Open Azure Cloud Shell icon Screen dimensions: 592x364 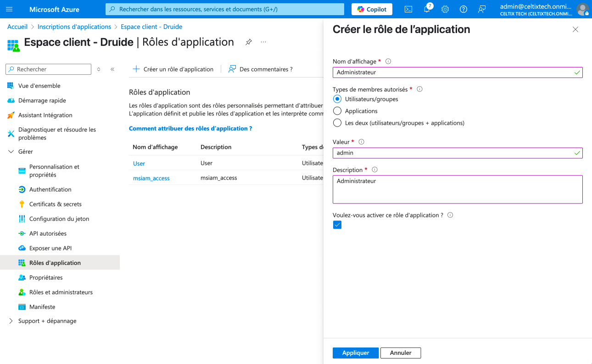[408, 9]
